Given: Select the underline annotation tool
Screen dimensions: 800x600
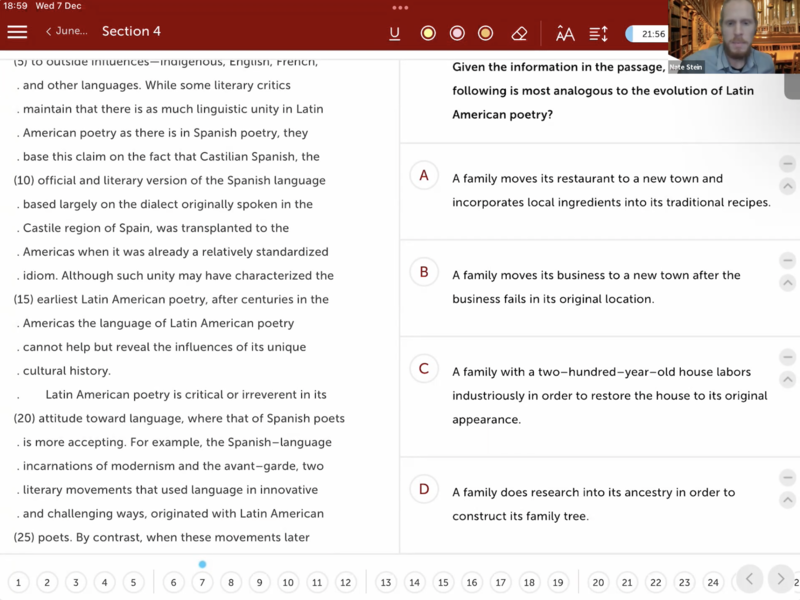Looking at the screenshot, I should [395, 33].
